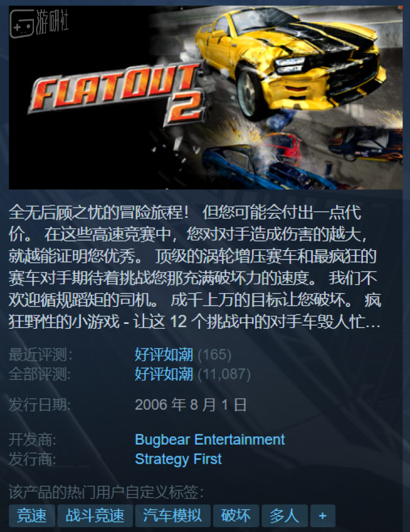Click the FlatOut 2 header image
The height and width of the screenshot is (532, 410).
point(206,98)
